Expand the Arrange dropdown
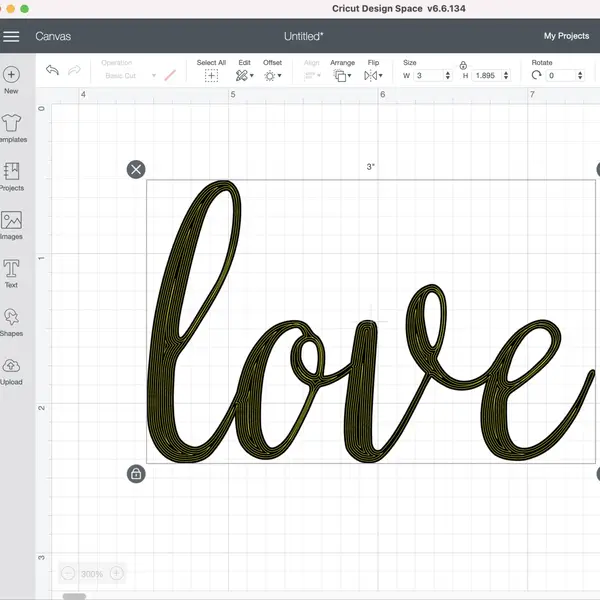600x600 pixels. 342,75
